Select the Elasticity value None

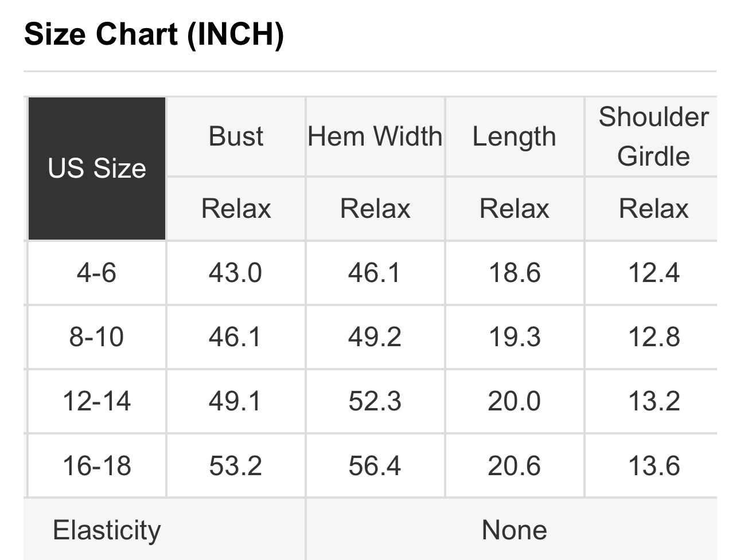(514, 530)
